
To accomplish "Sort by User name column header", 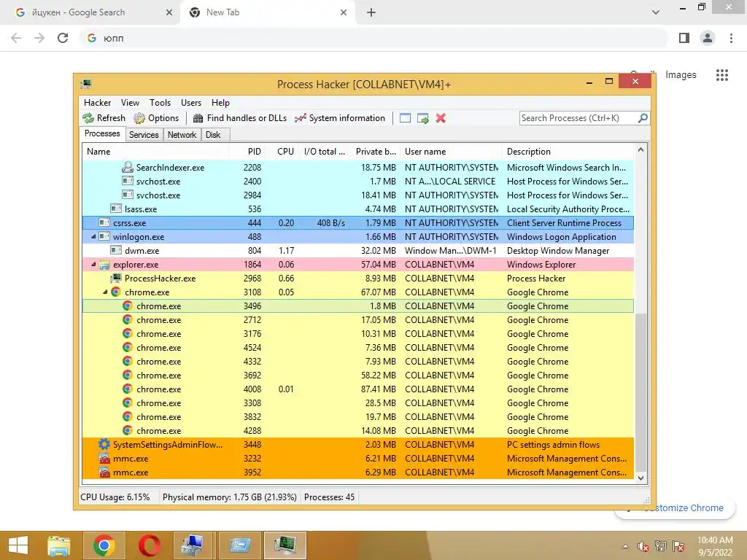I will coord(451,152).
